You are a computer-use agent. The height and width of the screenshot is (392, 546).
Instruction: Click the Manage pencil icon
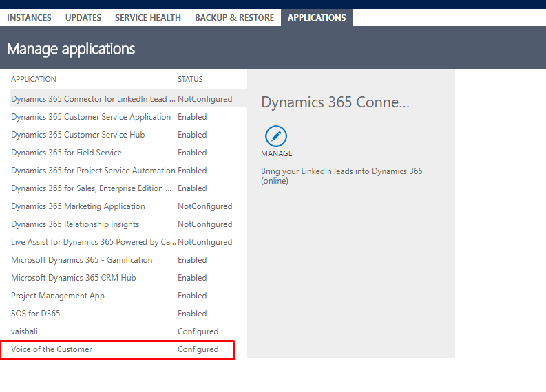point(276,136)
